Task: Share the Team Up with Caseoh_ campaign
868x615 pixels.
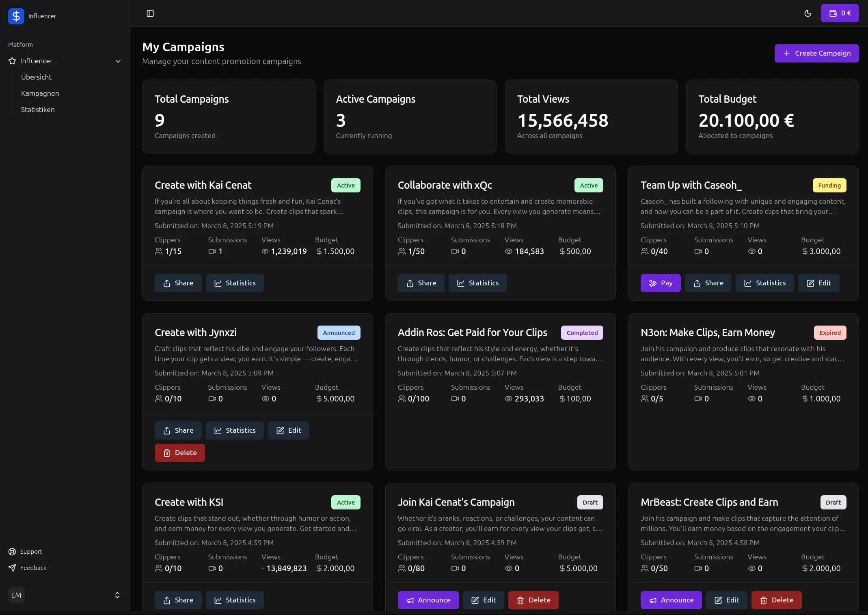Action: click(708, 283)
